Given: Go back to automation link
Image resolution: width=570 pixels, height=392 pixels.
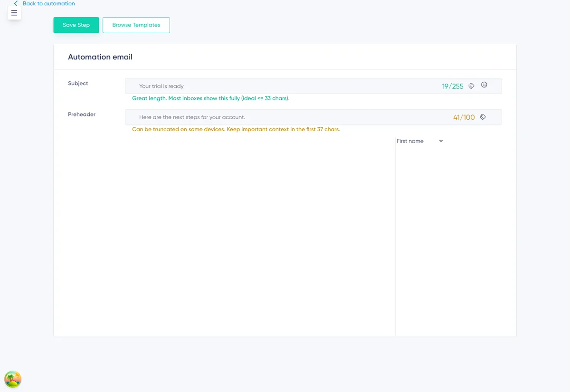Looking at the screenshot, I should pos(49,3).
